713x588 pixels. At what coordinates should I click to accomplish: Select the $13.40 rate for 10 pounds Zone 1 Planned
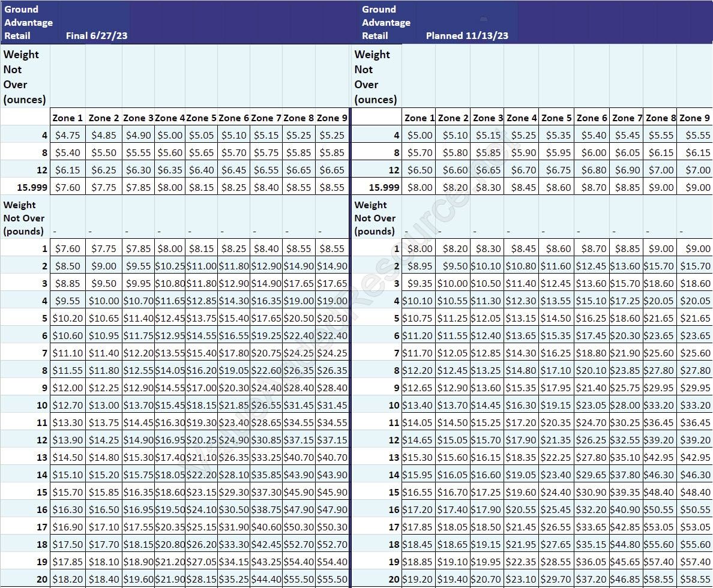420,405
